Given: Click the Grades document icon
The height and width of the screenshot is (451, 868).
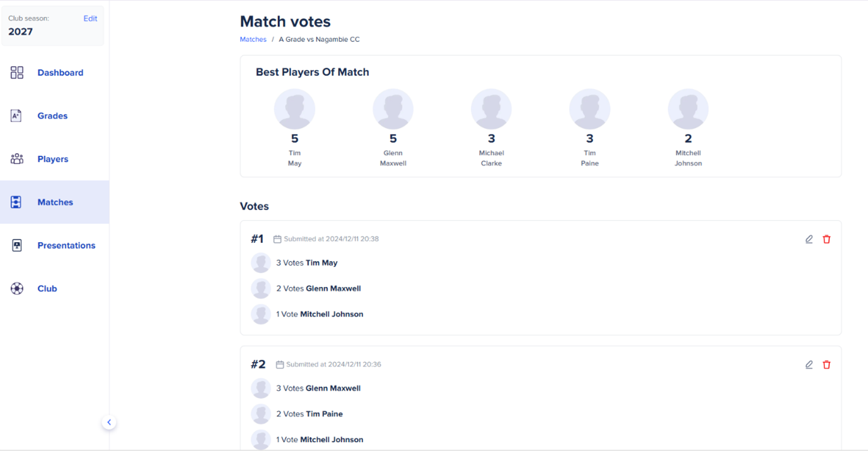Looking at the screenshot, I should [16, 115].
